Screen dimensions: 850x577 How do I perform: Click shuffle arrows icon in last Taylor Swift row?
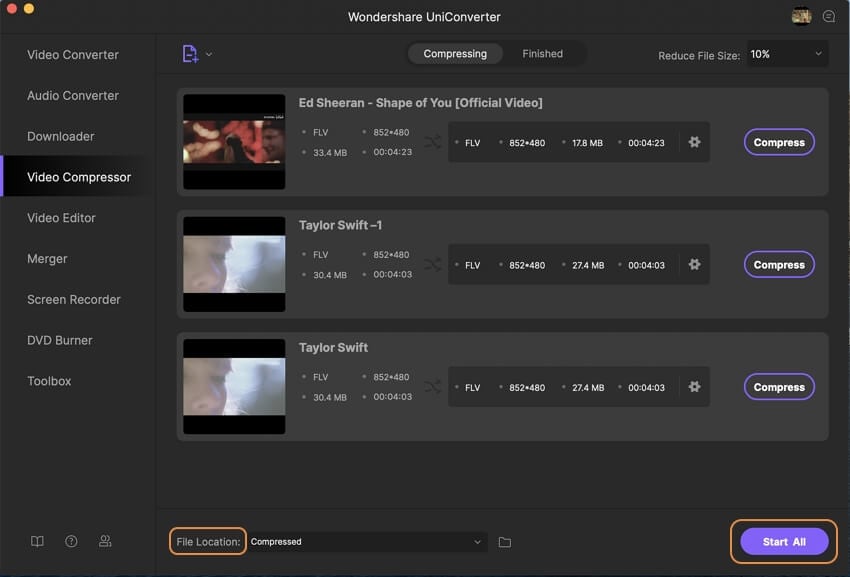coord(433,387)
